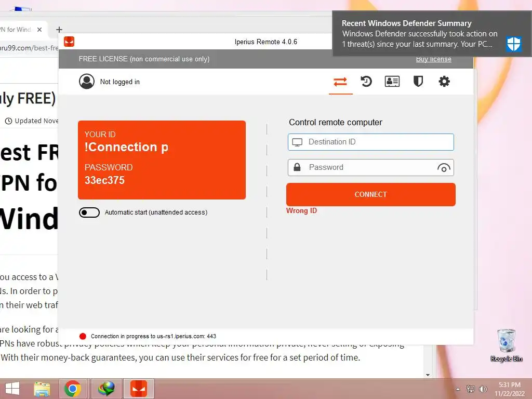The image size is (532, 399).
Task: Click the Not logged in label
Action: (120, 82)
